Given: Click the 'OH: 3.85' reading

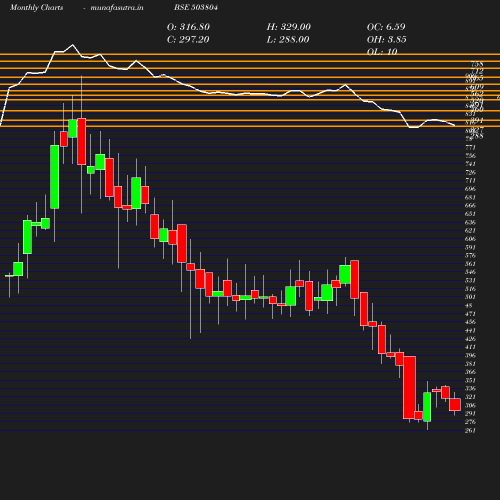Looking at the screenshot, I should [387, 39].
